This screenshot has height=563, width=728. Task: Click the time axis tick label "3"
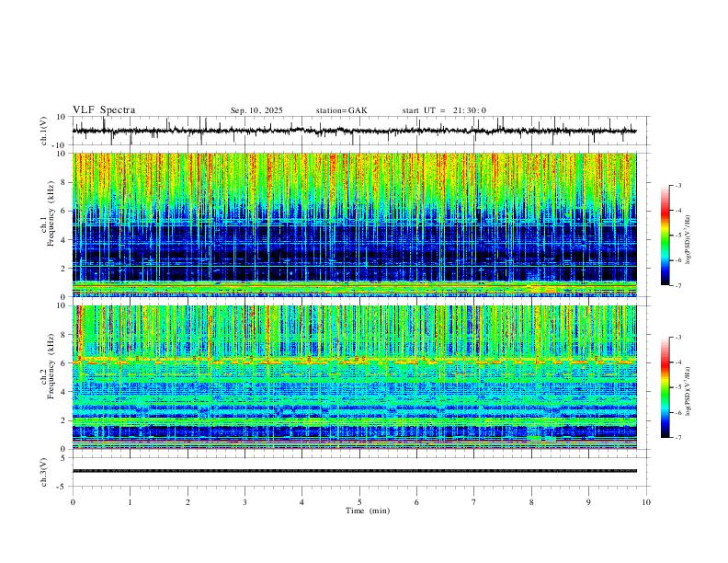tap(245, 502)
